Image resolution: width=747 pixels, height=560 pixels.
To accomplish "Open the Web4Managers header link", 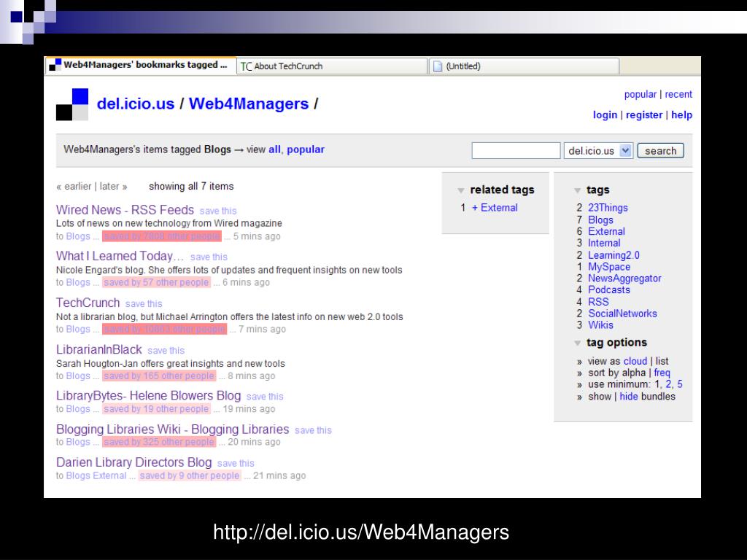I will pos(249,104).
